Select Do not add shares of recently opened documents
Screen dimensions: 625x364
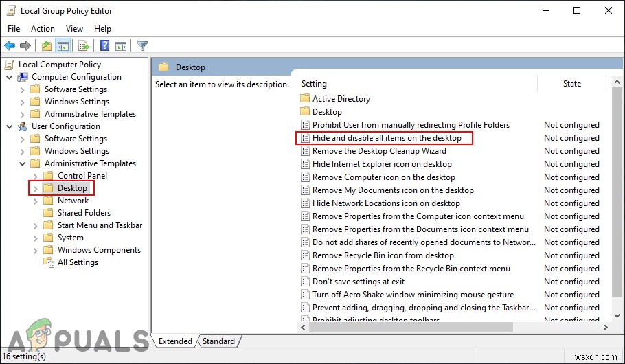424,242
